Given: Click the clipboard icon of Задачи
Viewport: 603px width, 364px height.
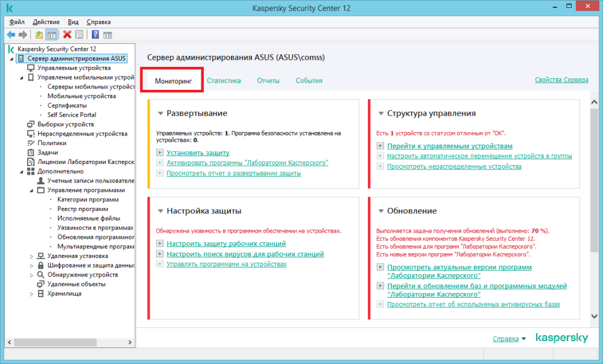Looking at the screenshot, I should point(31,152).
